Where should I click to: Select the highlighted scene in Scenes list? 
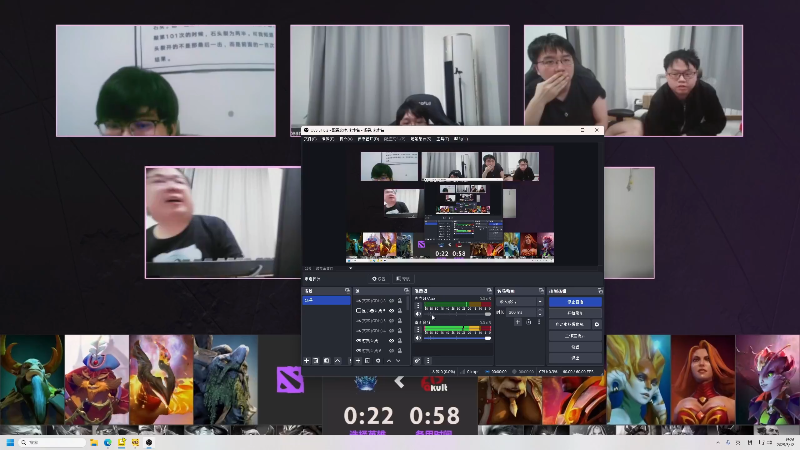point(326,301)
